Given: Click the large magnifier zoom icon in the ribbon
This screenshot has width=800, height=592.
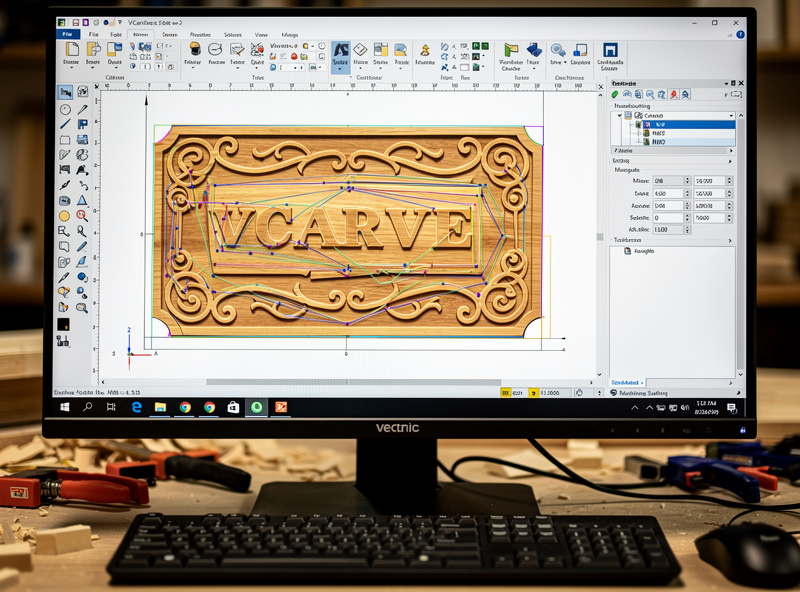Looking at the screenshot, I should pos(558,50).
